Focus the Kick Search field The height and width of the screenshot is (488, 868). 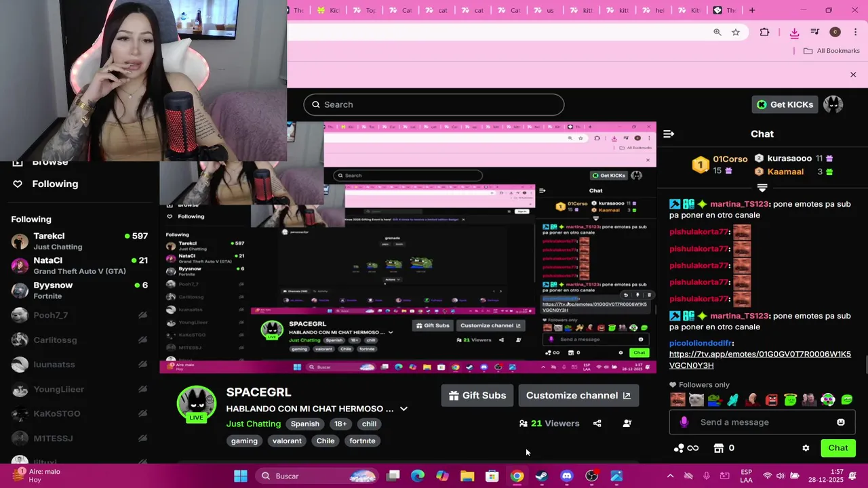pyautogui.click(x=434, y=104)
